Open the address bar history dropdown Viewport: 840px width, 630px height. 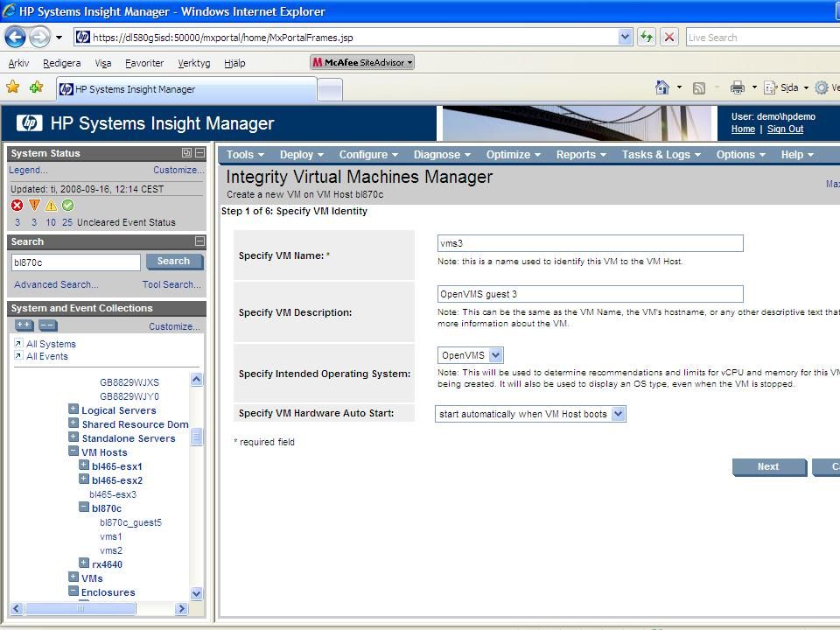[625, 37]
